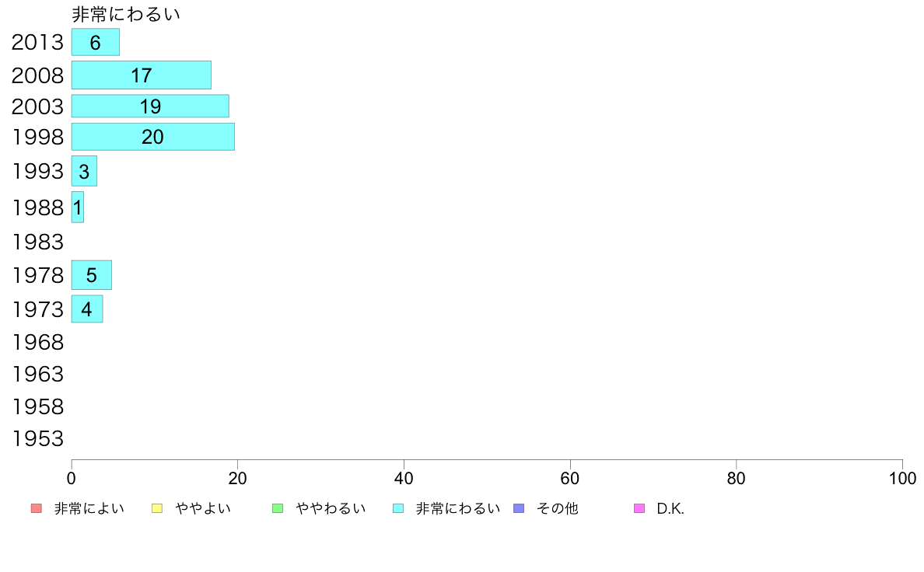This screenshot has width=924, height=572.
Task: Click the green ややわるい legend swatch
Action: [x=278, y=508]
